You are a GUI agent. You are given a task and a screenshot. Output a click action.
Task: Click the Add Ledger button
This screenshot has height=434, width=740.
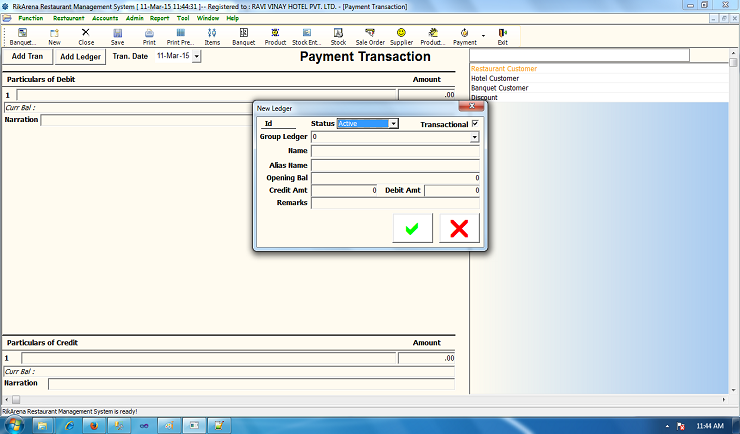click(x=81, y=57)
